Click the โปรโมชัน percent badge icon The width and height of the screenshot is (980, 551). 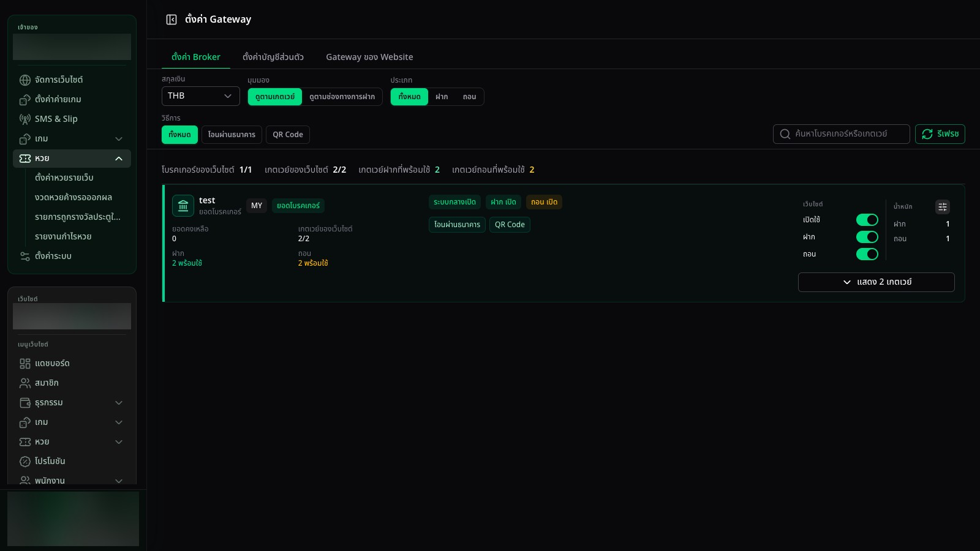[x=25, y=462]
